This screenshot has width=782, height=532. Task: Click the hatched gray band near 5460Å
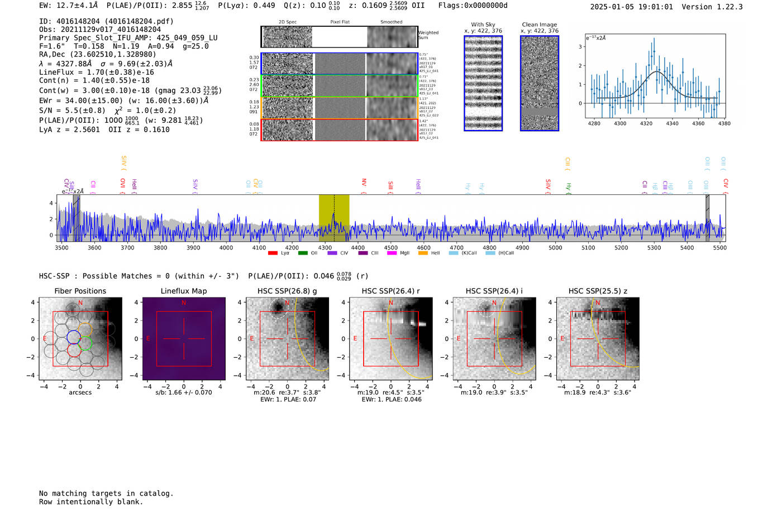707,218
